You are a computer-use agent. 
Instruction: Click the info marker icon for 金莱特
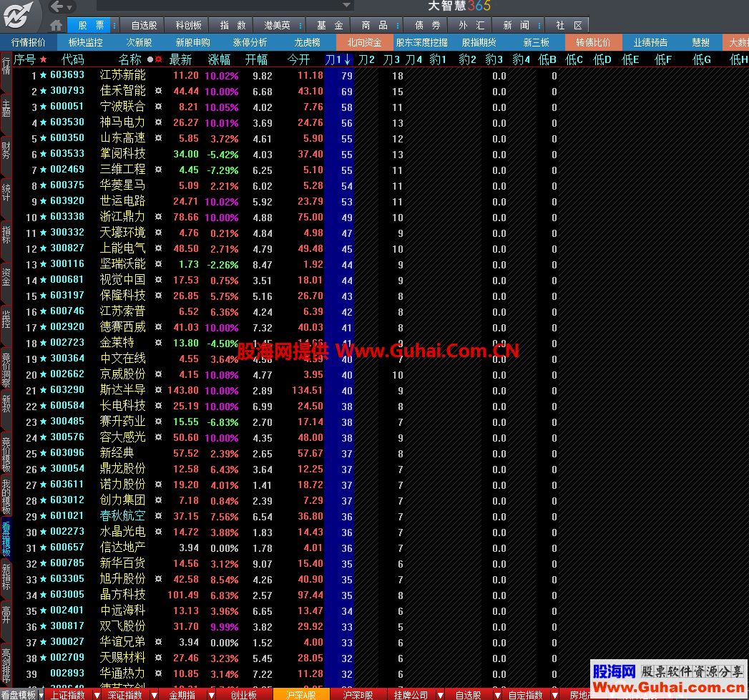tap(159, 343)
